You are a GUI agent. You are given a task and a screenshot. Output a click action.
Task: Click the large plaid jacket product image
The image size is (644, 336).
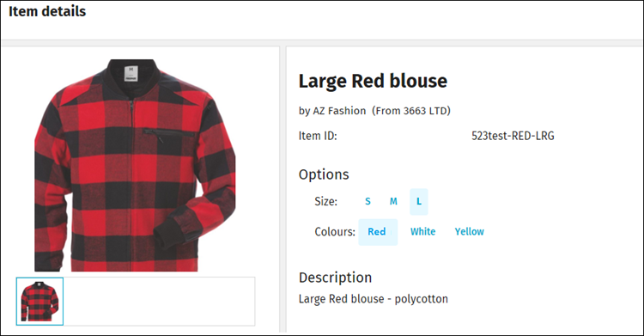[135, 165]
